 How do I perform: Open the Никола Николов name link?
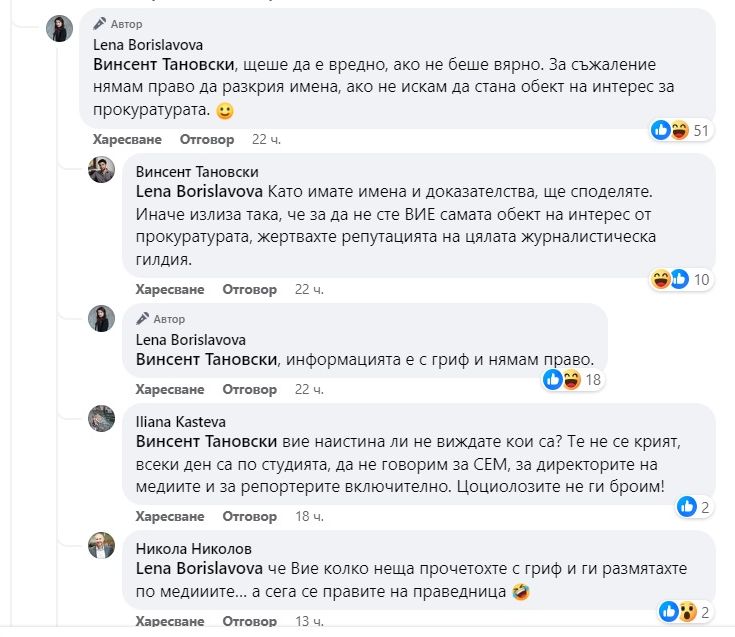pos(193,548)
